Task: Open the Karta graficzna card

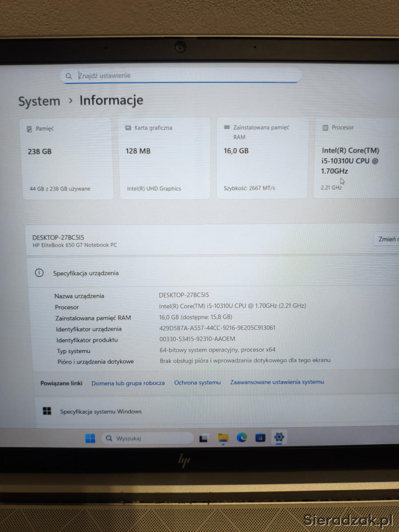Action: click(x=164, y=158)
